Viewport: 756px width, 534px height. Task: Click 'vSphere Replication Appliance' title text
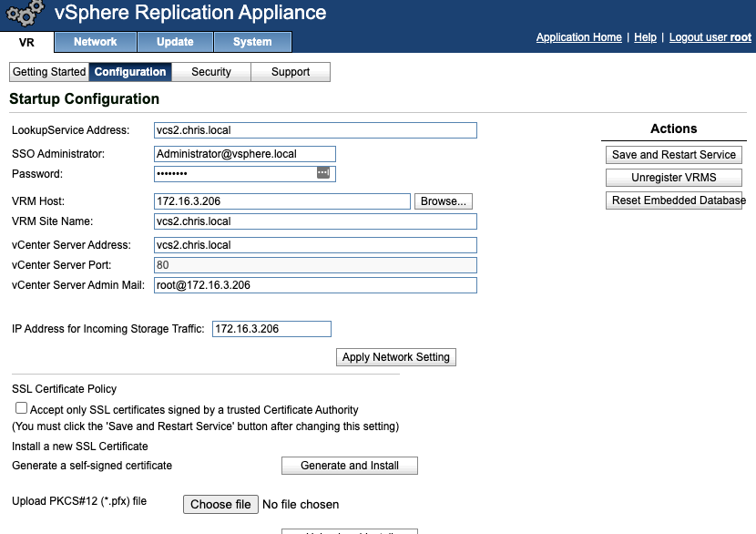190,13
